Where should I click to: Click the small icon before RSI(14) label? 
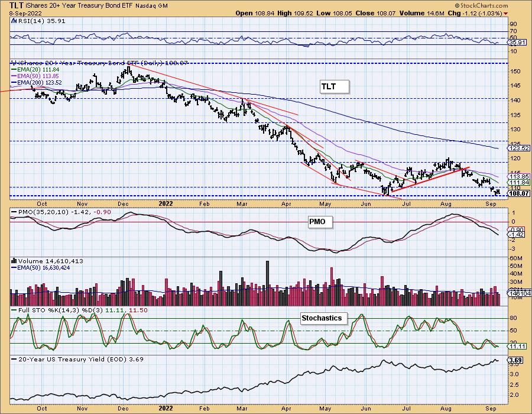click(14, 21)
